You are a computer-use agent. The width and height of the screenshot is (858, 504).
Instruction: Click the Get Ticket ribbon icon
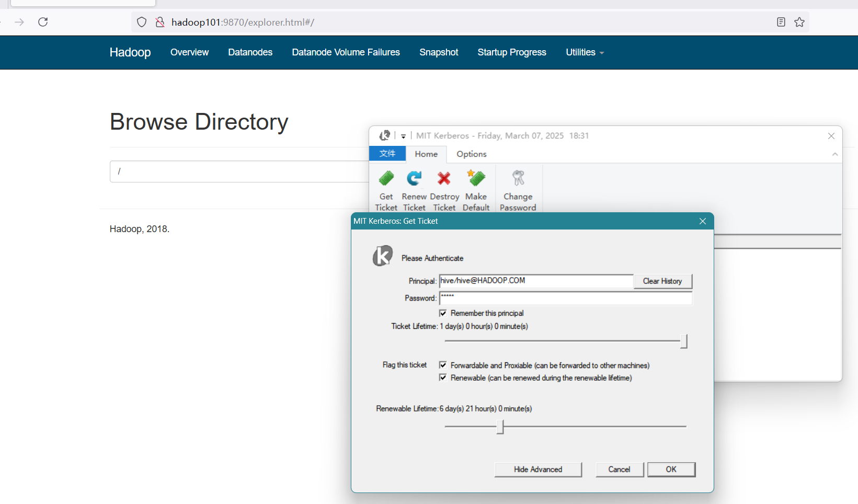point(386,179)
